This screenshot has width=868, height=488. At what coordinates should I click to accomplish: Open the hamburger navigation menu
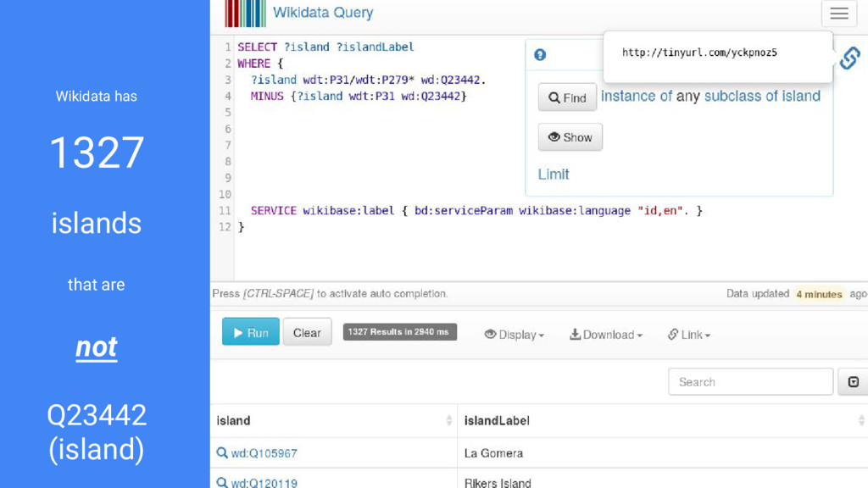click(838, 14)
